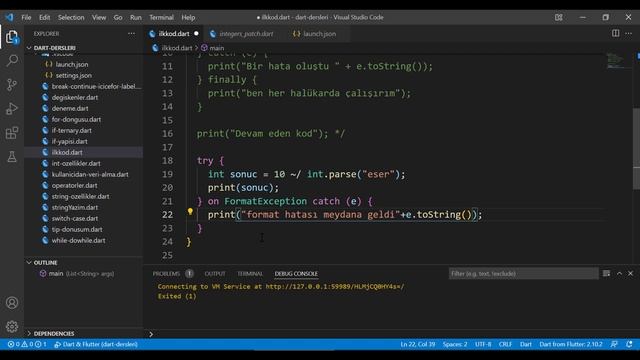Click errors and warnings count in status bar
The height and width of the screenshot is (360, 640).
click(27, 344)
